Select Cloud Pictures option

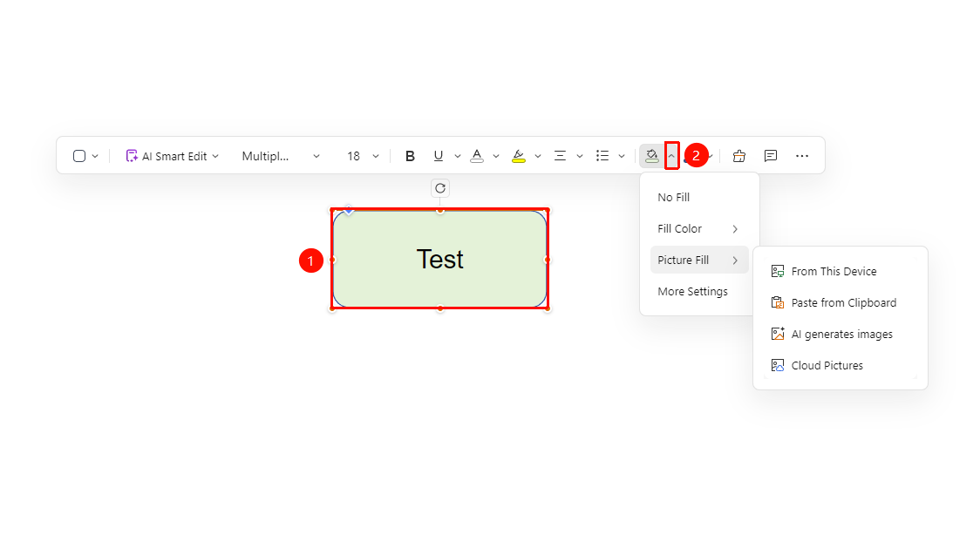click(x=840, y=364)
